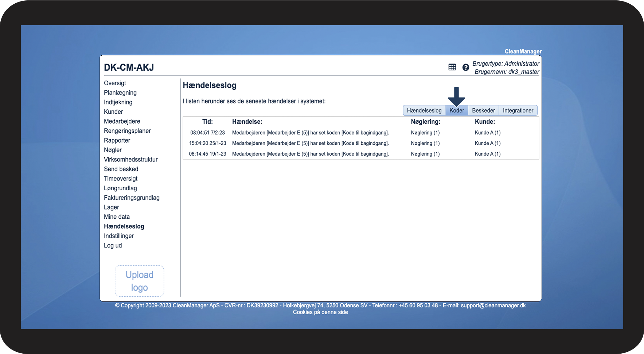Viewport: 644px width, 354px height.
Task: Open the Cookies på denne side link
Action: (320, 312)
